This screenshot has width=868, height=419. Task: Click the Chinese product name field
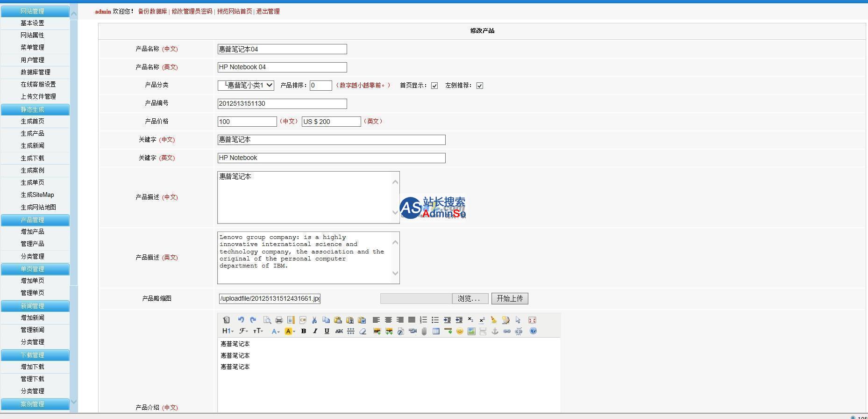[x=282, y=49]
